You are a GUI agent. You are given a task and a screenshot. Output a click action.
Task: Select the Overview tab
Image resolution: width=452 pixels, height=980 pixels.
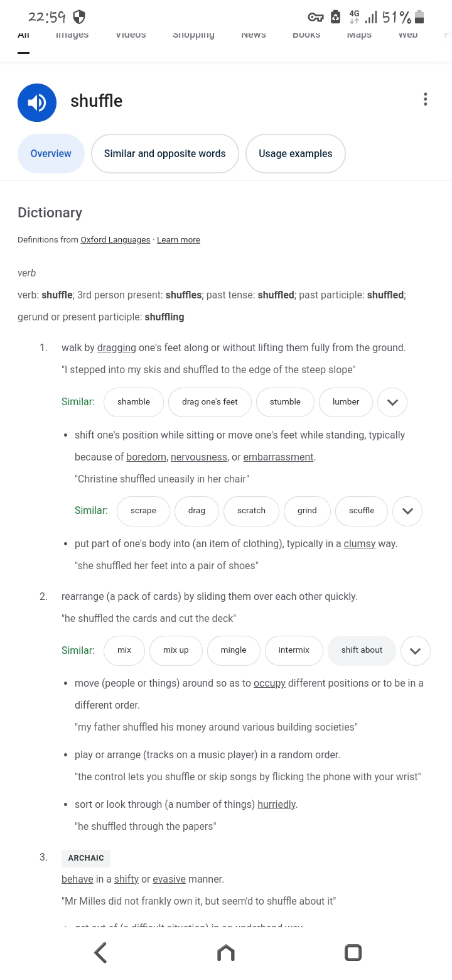pyautogui.click(x=51, y=153)
